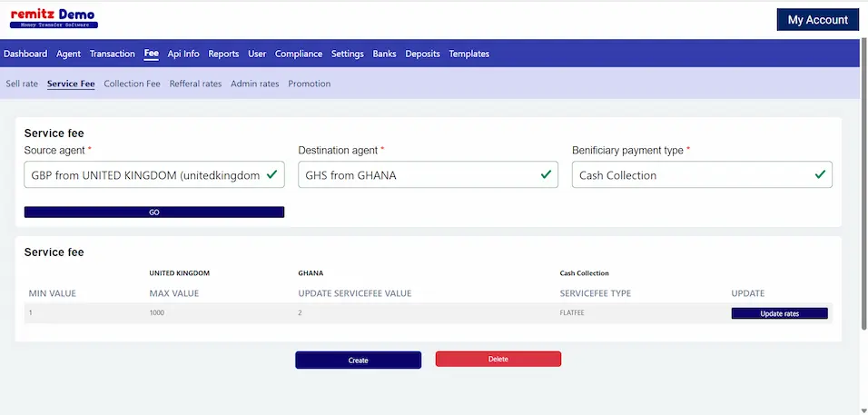Click the service fee value 2 cell
Viewport: 868px width, 415px height.
301,313
